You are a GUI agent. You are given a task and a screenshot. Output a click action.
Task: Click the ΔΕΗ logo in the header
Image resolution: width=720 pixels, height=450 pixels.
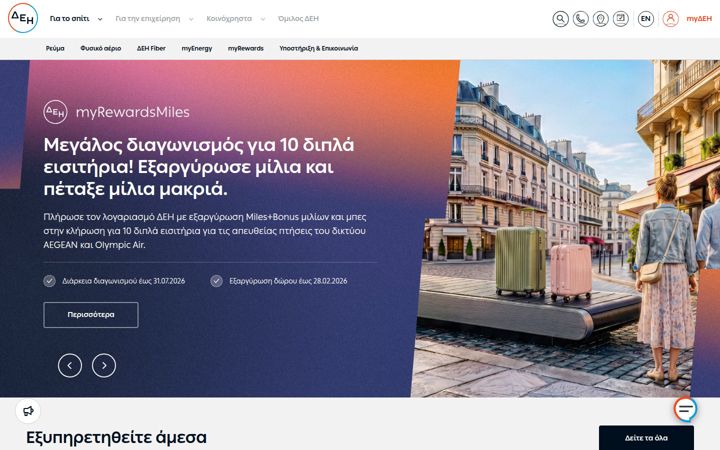pyautogui.click(x=23, y=18)
